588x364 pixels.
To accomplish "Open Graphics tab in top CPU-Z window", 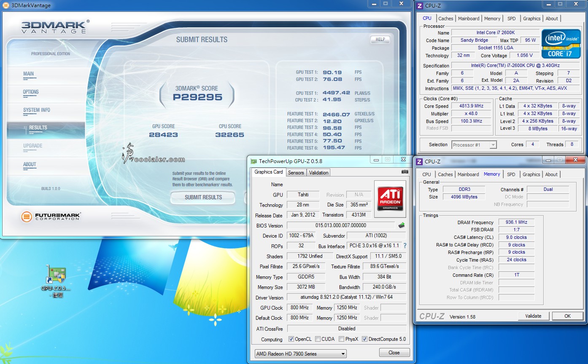I will pos(531,19).
